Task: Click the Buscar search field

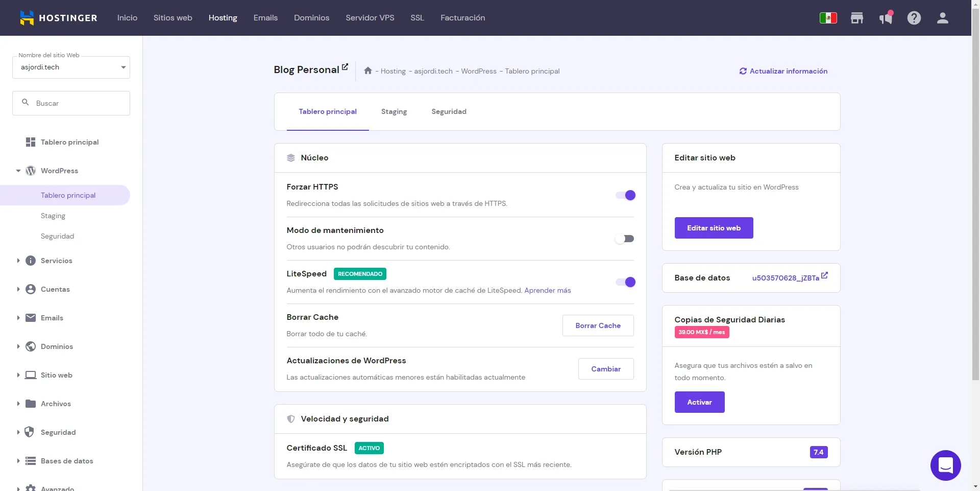Action: point(71,103)
